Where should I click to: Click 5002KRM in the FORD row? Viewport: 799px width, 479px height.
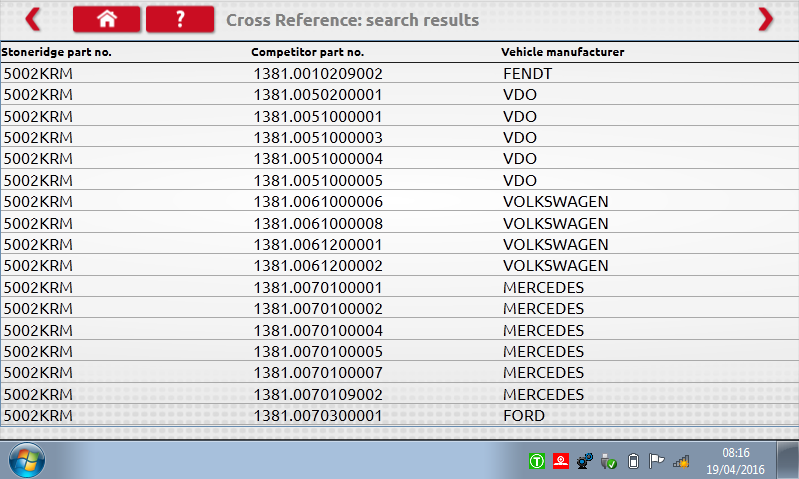pyautogui.click(x=38, y=416)
